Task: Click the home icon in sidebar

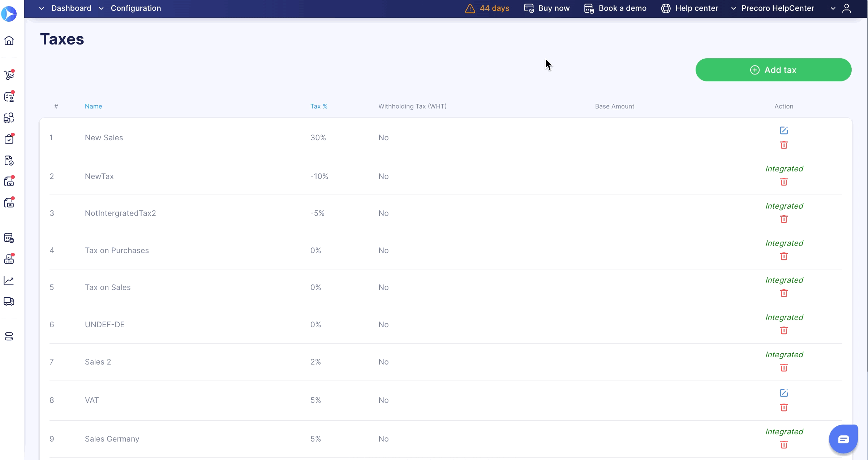Action: [x=9, y=40]
